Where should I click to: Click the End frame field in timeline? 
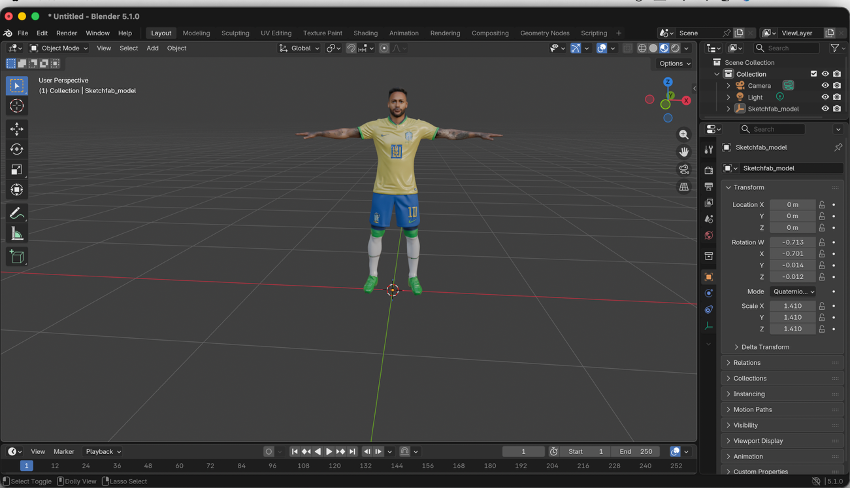point(634,452)
